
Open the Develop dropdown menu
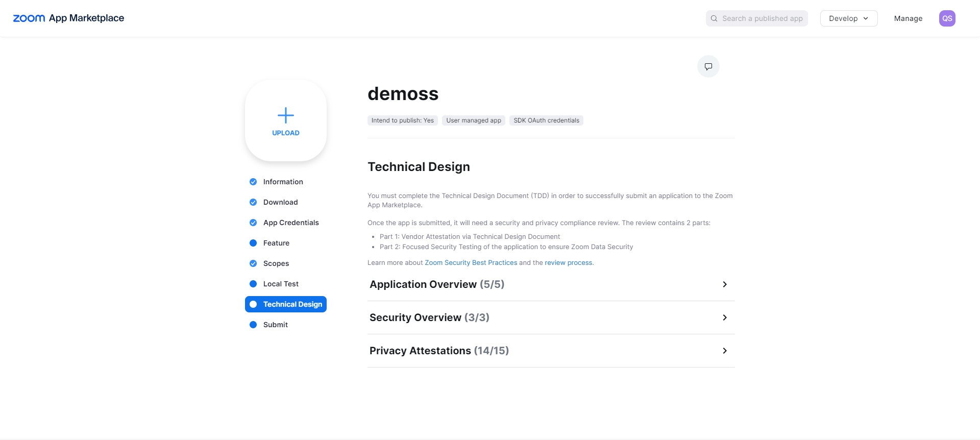coord(848,18)
